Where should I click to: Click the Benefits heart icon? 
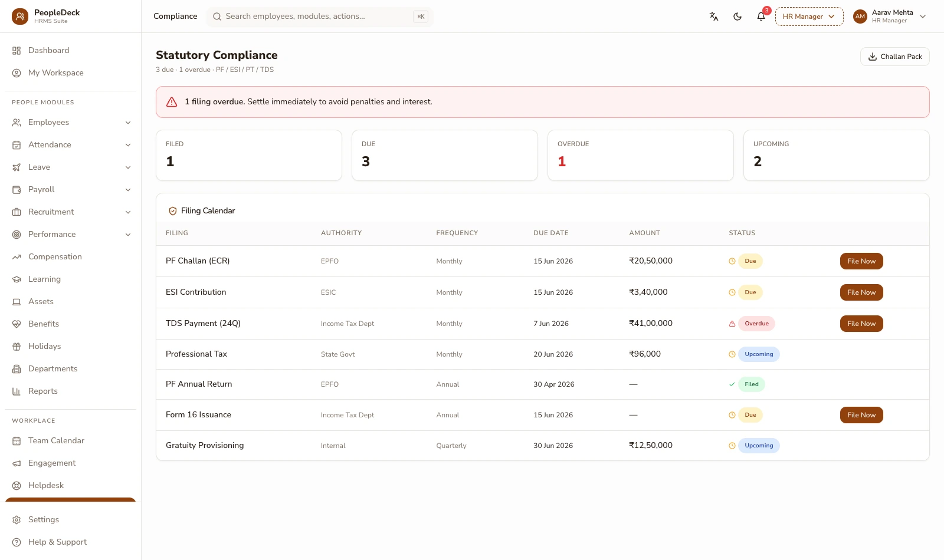[x=17, y=324]
